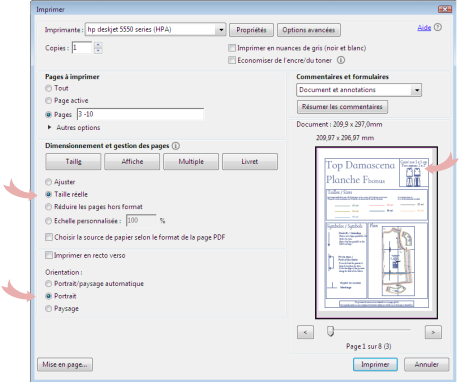Choose the Taille réelle option

pyautogui.click(x=49, y=194)
